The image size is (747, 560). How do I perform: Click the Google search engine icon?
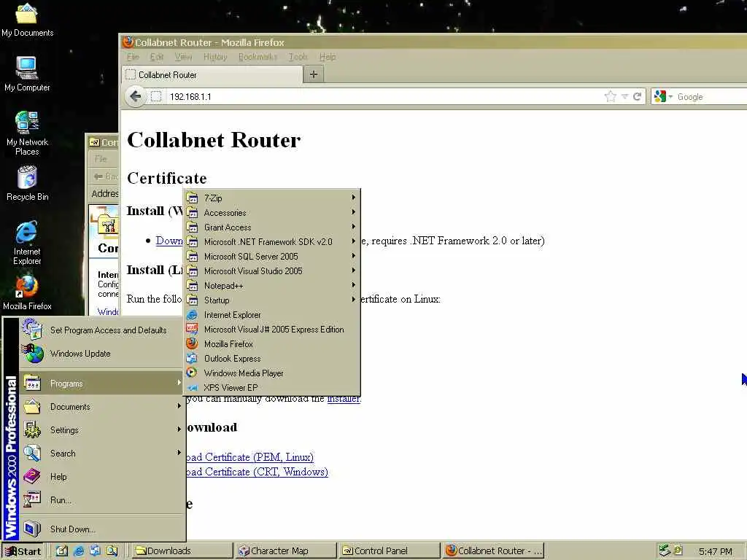(x=659, y=97)
